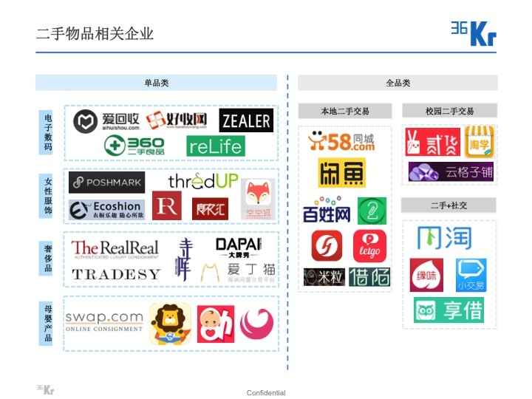Click the 爱回收 aihuishou logo

(x=106, y=121)
